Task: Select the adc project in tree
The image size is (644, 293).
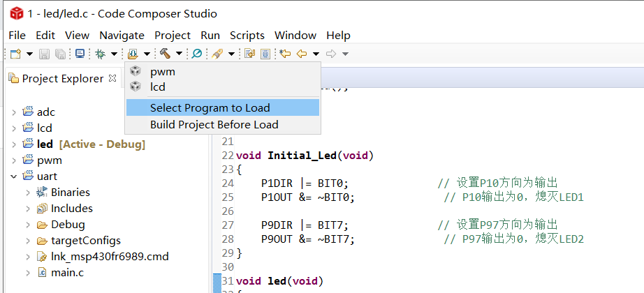Action: [46, 112]
